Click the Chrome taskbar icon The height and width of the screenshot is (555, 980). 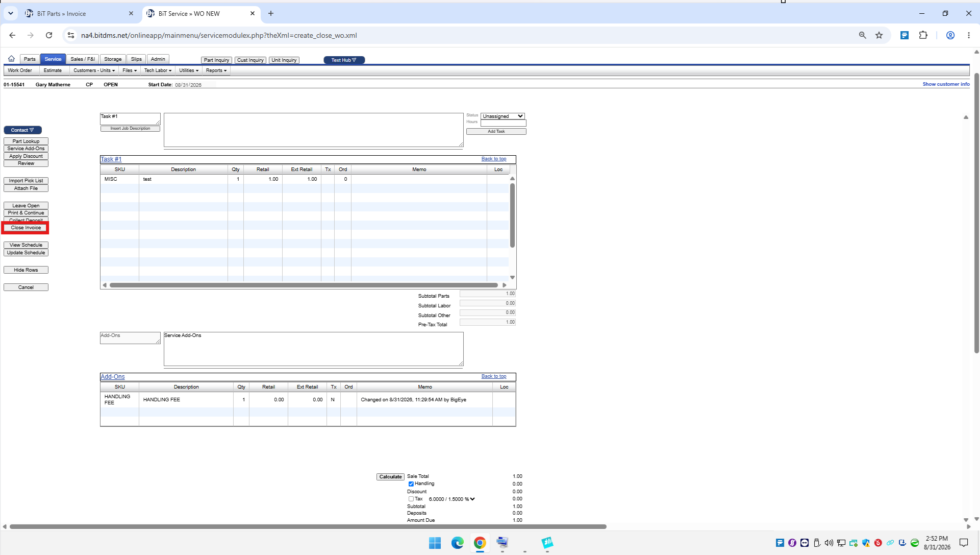click(480, 543)
